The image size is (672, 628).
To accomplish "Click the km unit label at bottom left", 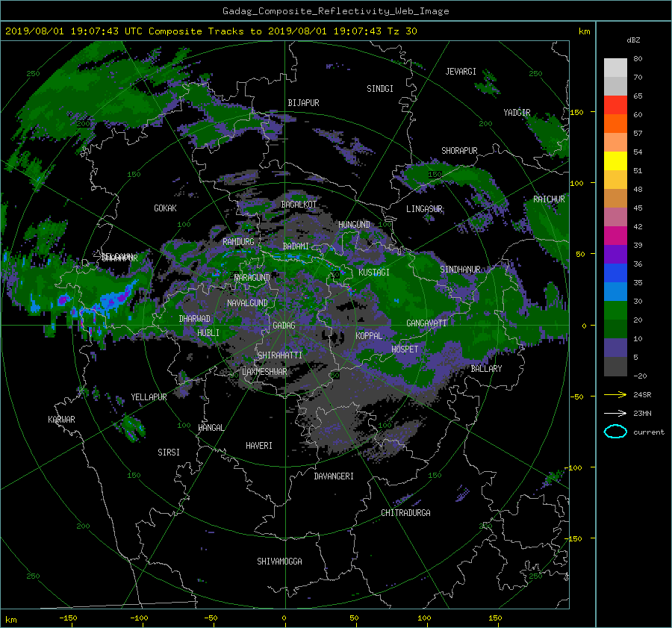I will tap(10, 620).
